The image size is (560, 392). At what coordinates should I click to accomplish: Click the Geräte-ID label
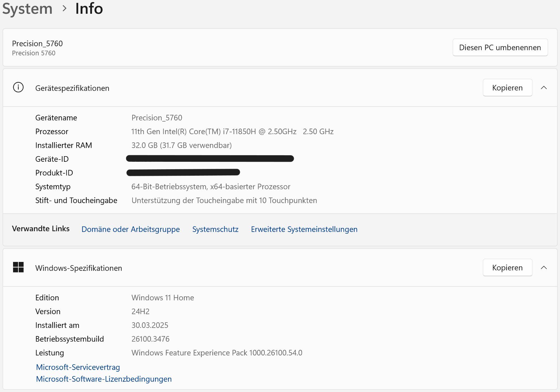coord(52,159)
